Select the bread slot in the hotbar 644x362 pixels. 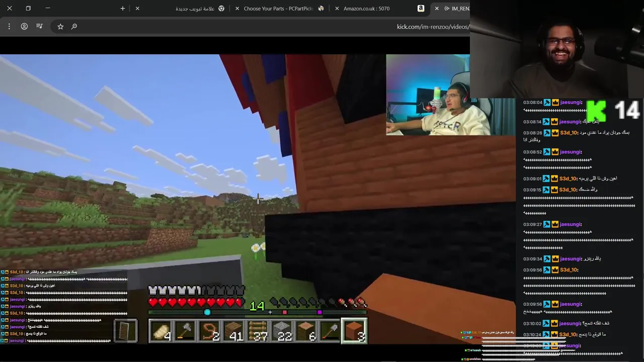point(161,331)
